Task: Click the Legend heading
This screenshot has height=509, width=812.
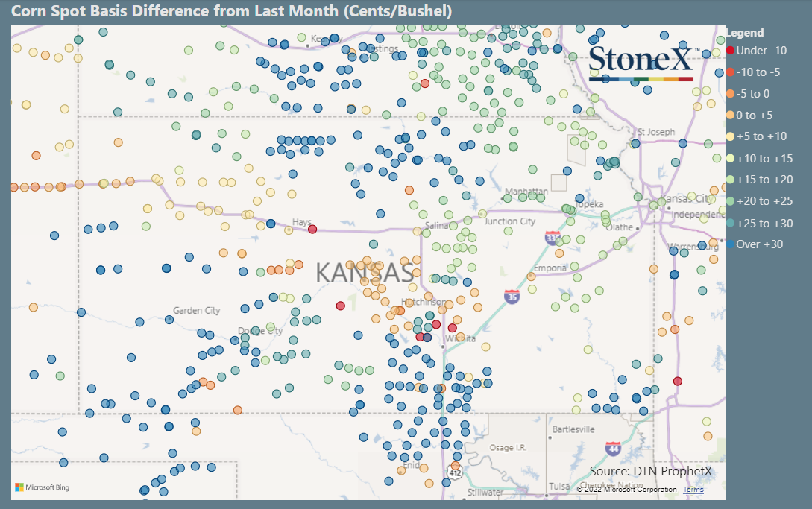Action: click(x=745, y=33)
